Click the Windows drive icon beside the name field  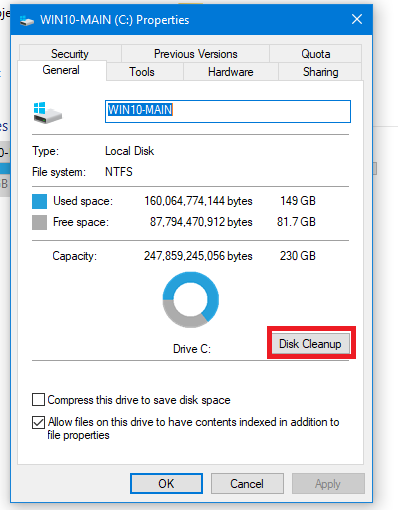pos(48,113)
